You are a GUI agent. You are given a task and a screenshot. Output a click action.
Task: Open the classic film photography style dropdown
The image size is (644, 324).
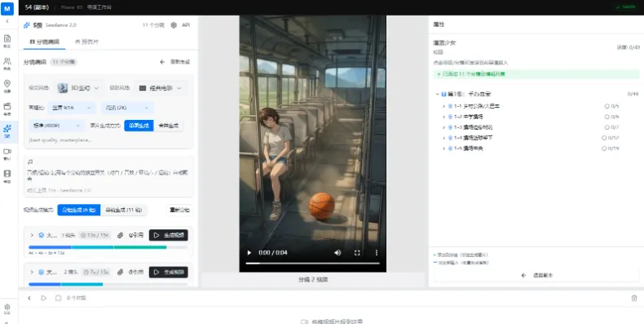160,88
